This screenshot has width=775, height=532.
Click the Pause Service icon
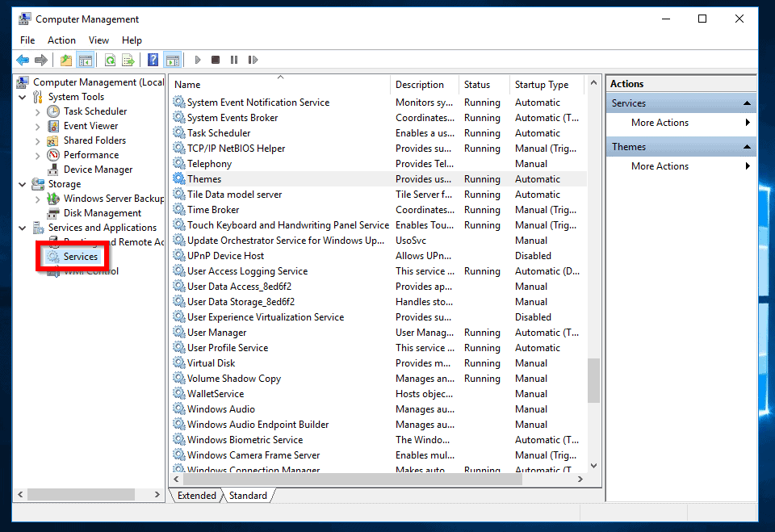234,60
